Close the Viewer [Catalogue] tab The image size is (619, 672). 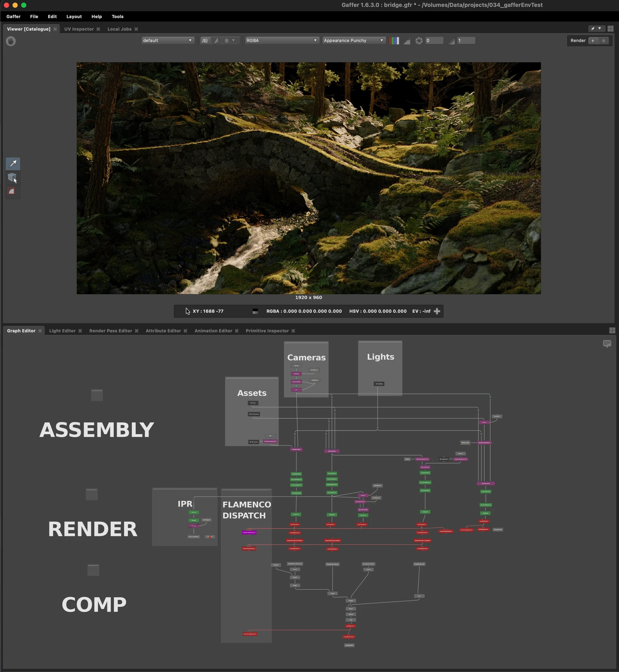55,29
